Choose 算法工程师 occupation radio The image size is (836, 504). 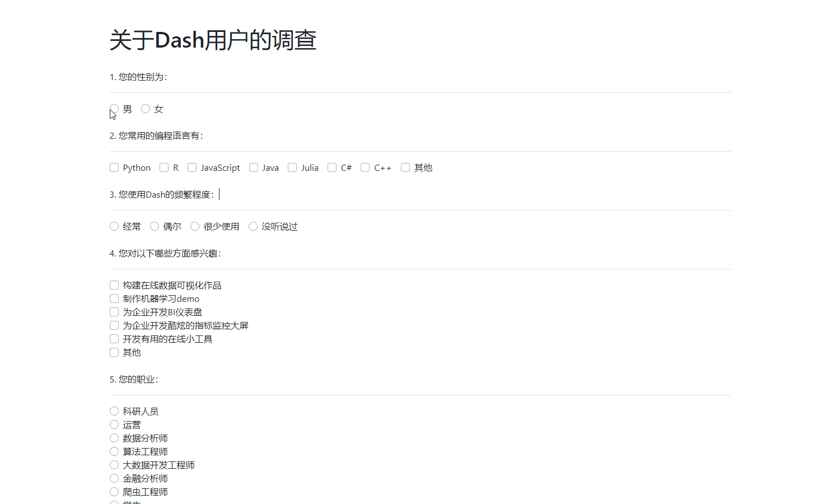tap(114, 451)
